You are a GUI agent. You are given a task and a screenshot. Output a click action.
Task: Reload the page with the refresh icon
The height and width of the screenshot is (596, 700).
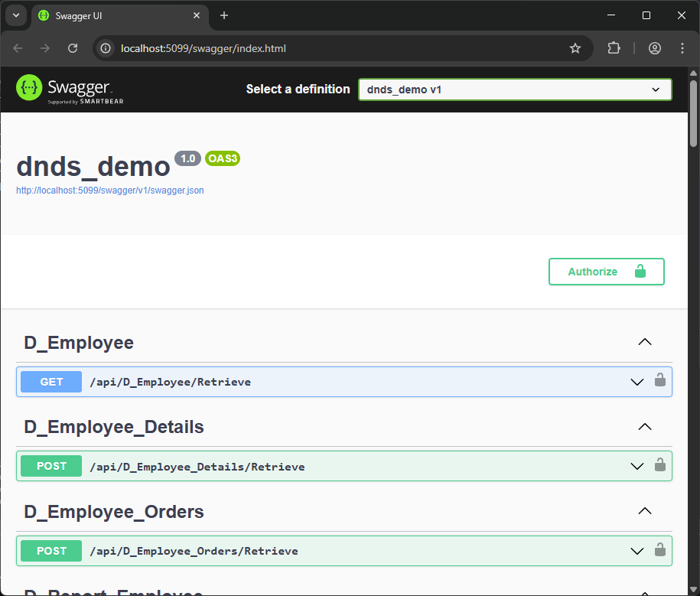click(73, 48)
